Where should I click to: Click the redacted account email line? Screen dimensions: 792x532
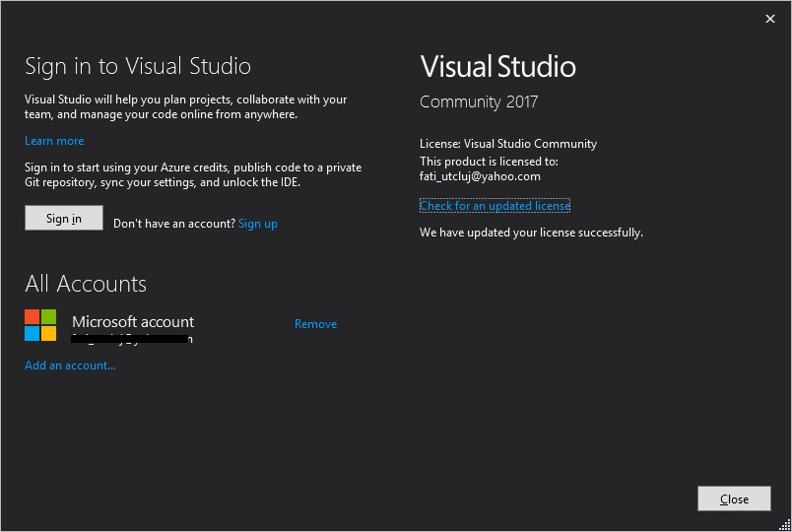pyautogui.click(x=132, y=339)
